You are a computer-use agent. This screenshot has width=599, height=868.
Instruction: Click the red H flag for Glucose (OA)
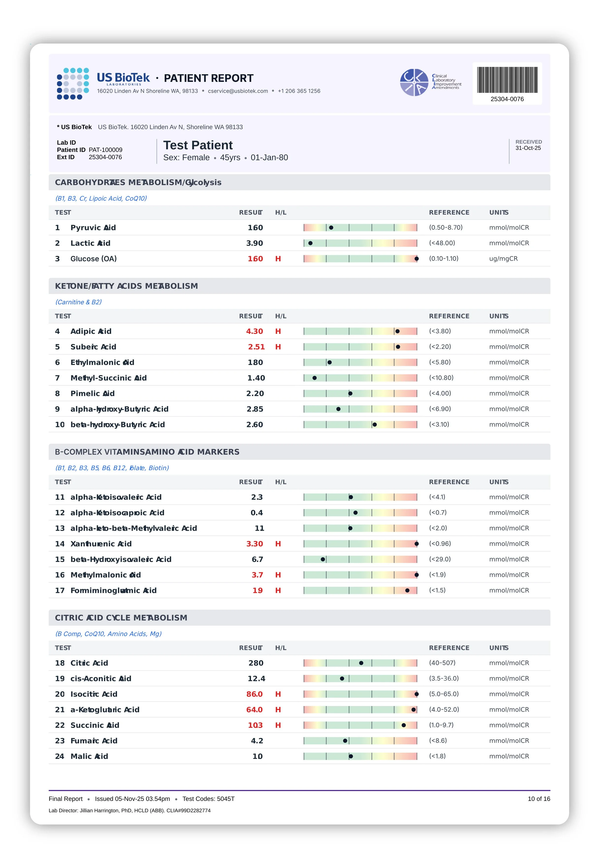(x=278, y=259)
